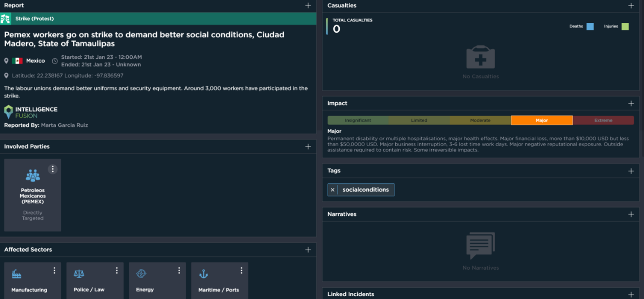This screenshot has height=299, width=644.
Task: Click the Directly Targeted status text
Action: [x=33, y=215]
